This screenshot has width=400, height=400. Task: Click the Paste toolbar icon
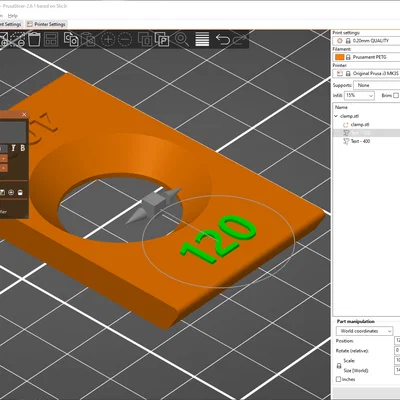click(x=88, y=39)
